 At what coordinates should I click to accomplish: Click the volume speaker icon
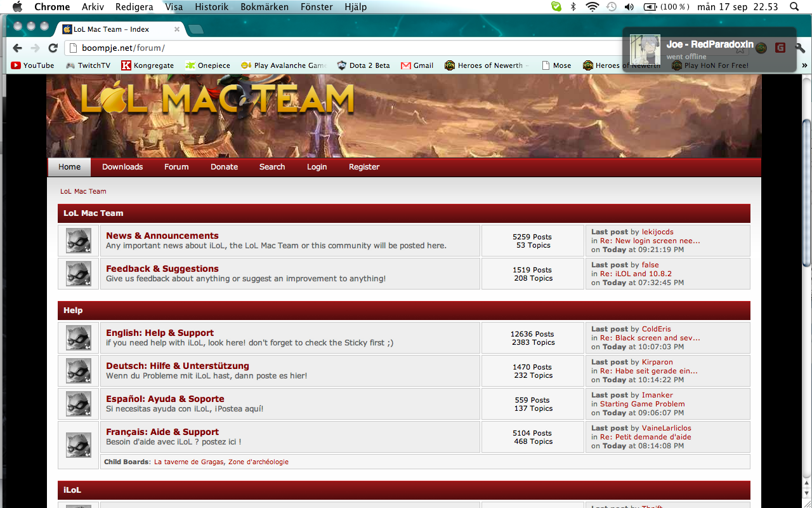coord(629,7)
